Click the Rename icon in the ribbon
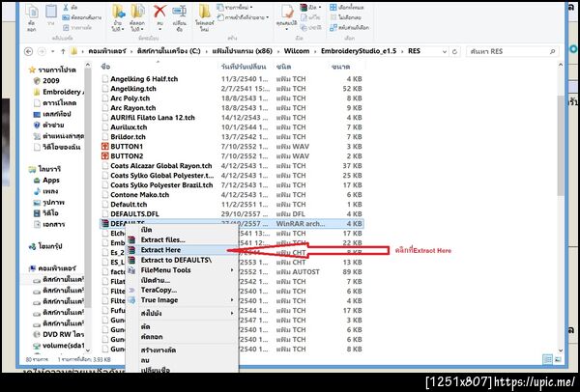580x392 pixels. [x=180, y=11]
